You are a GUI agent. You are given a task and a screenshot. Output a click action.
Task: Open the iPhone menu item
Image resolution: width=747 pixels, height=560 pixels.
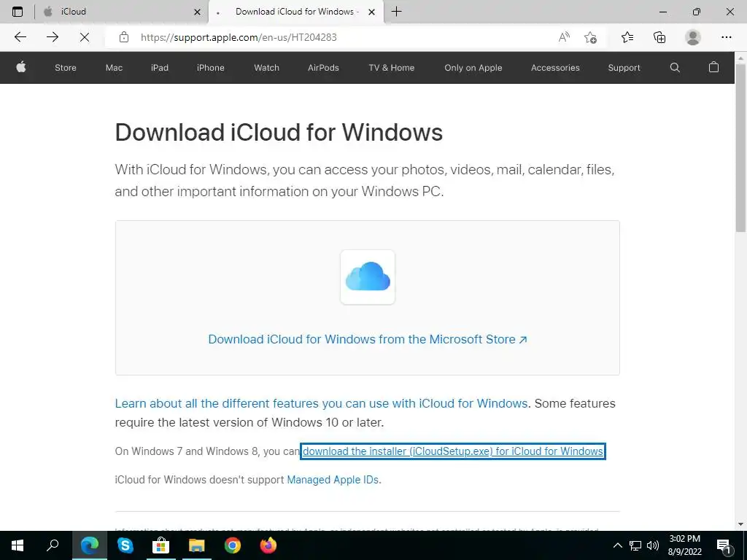pos(211,68)
